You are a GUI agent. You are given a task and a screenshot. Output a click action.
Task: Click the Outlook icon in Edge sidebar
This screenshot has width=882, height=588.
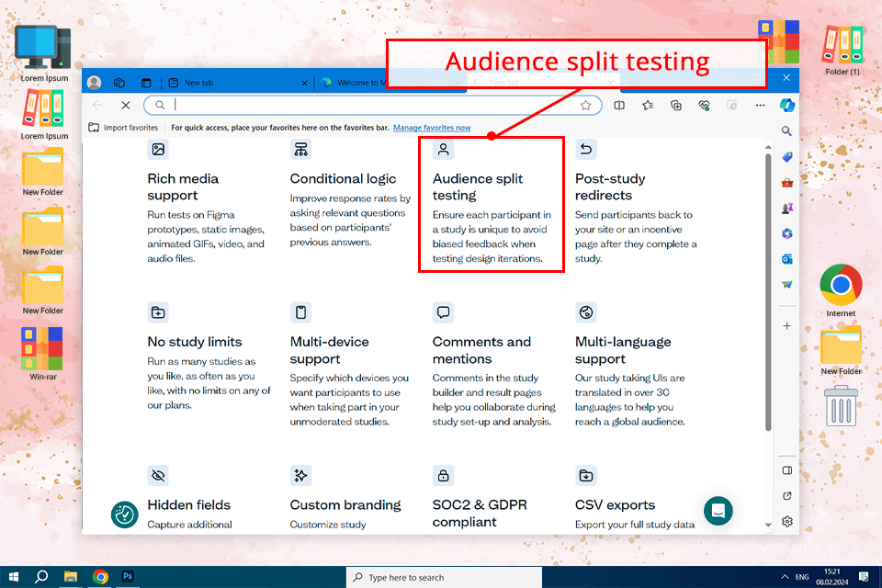(x=786, y=260)
